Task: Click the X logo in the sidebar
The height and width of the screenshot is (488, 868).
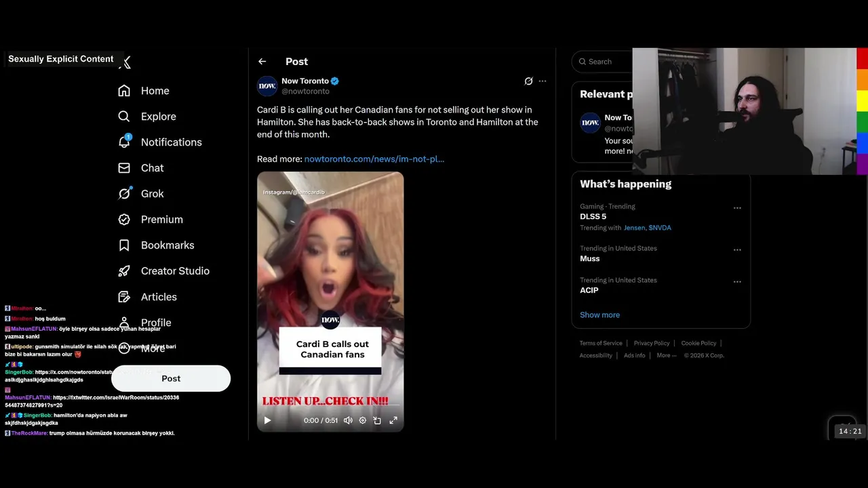Action: click(x=125, y=62)
